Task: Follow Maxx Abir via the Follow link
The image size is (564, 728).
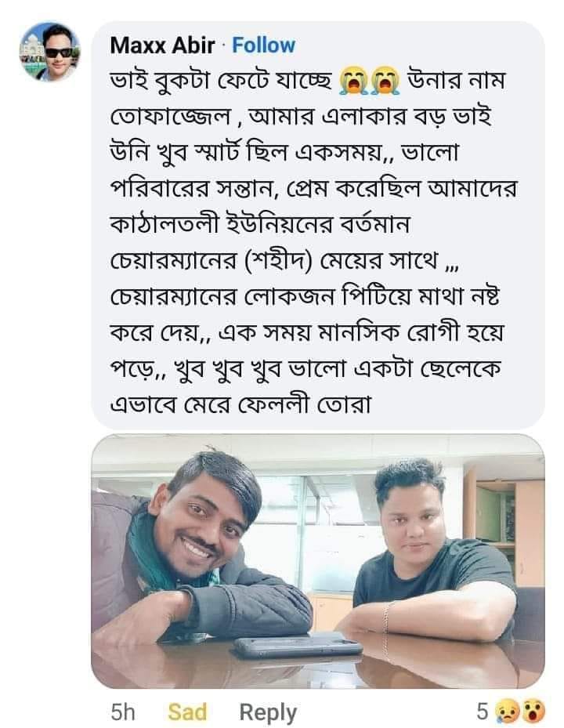Action: coord(263,45)
